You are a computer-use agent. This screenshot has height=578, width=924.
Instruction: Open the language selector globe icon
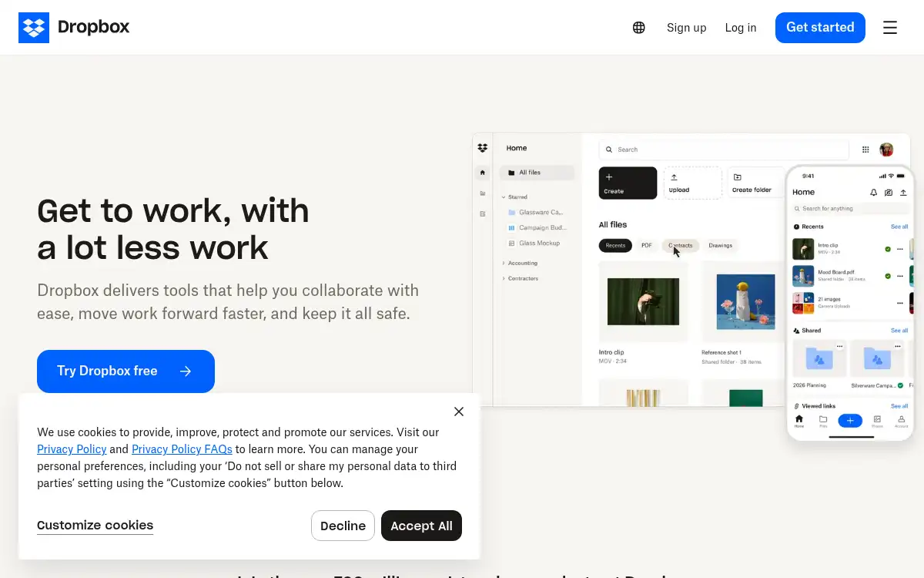click(639, 28)
